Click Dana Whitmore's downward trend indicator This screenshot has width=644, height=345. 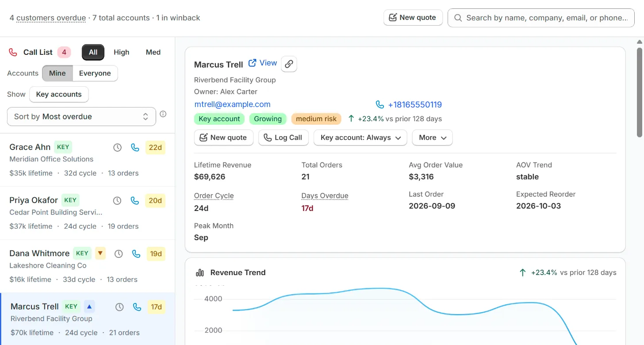(x=100, y=253)
